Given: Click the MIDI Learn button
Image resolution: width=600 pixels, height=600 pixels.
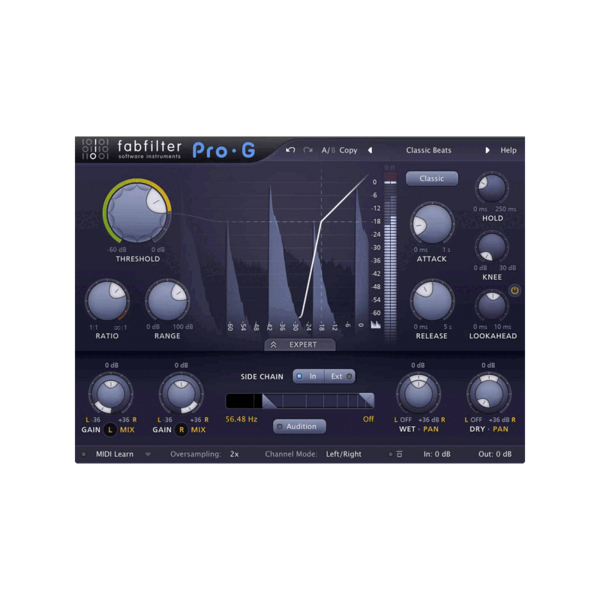Looking at the screenshot, I should [114, 454].
